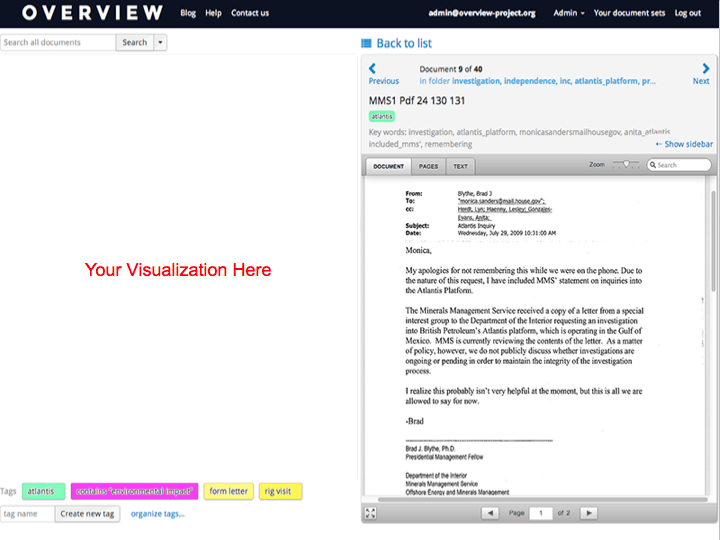720x540 pixels.
Task: Switch to the Text tab
Action: (460, 166)
